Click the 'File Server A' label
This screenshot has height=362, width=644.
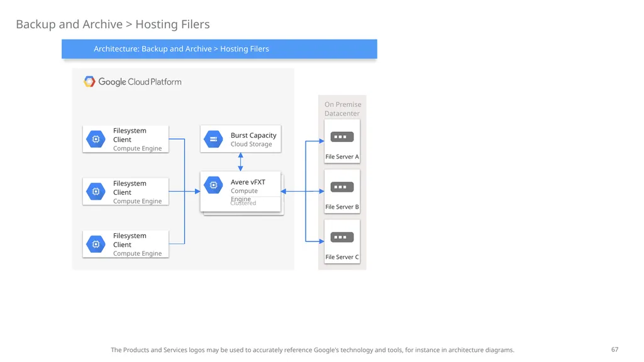[341, 156]
